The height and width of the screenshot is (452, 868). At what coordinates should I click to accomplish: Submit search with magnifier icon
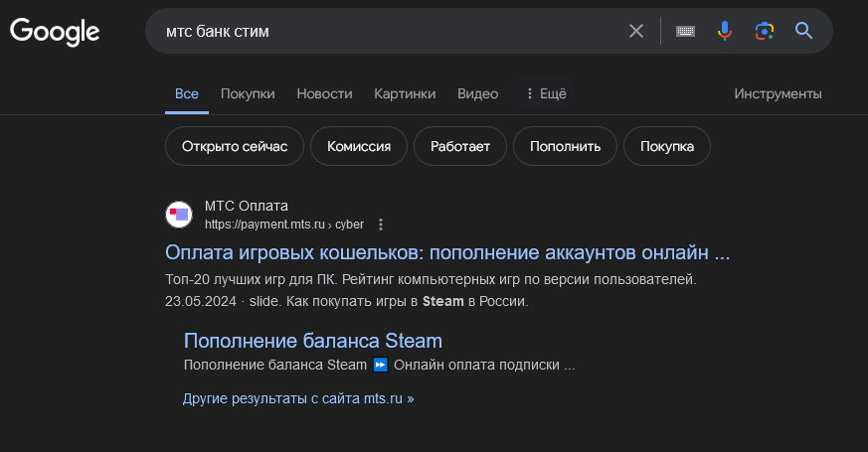pos(803,31)
